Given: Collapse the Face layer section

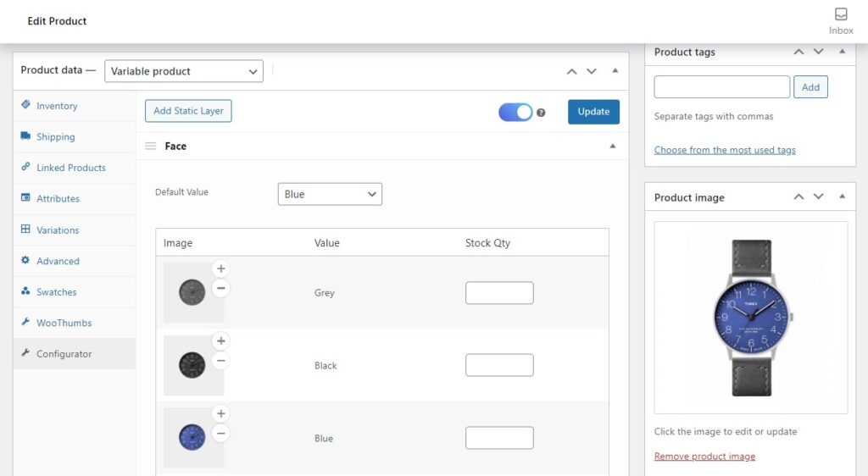Looking at the screenshot, I should (x=613, y=146).
